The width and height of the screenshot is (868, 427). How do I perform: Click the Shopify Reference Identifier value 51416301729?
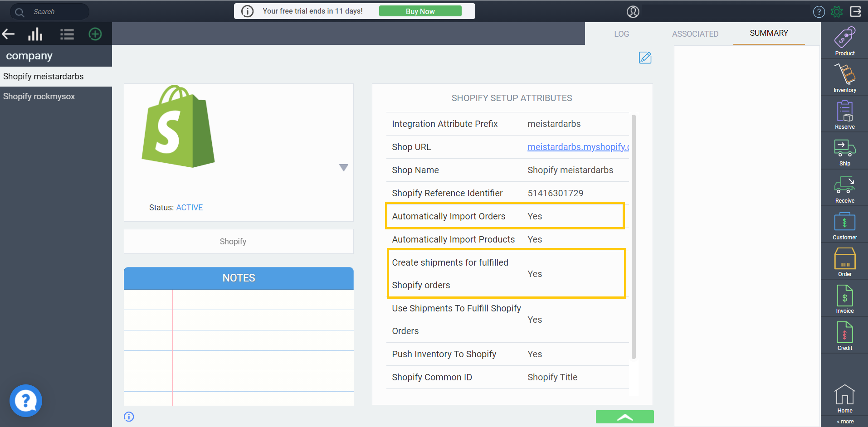click(x=556, y=193)
